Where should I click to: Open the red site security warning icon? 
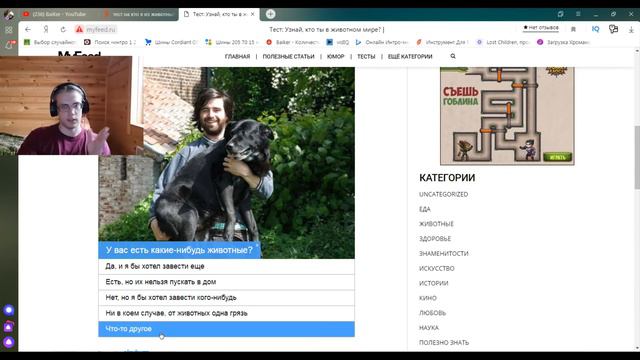click(x=79, y=29)
